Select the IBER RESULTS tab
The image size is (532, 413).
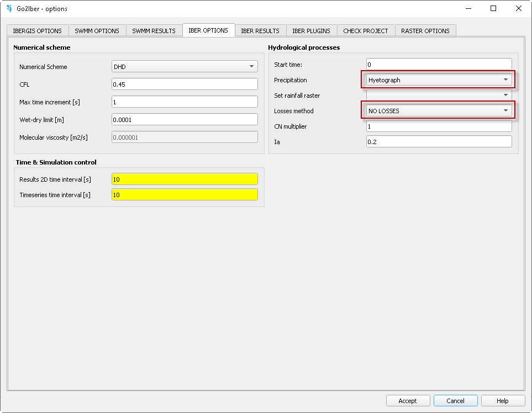tap(260, 31)
